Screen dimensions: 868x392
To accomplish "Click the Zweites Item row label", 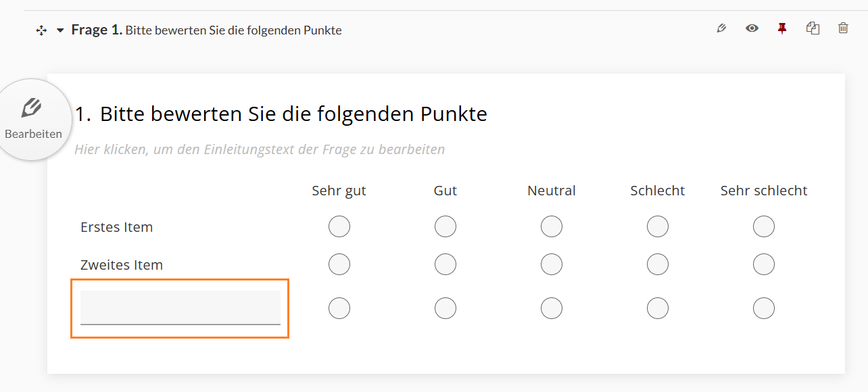I will click(x=122, y=265).
